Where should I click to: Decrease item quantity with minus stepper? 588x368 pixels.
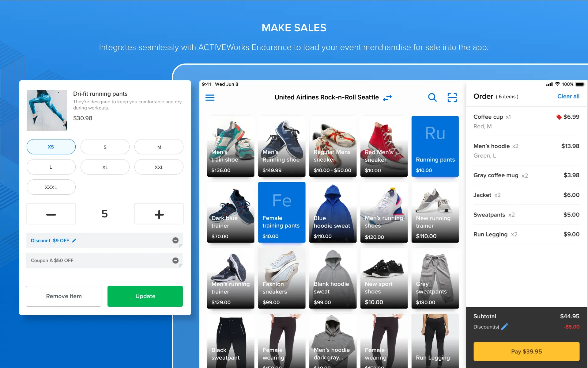point(51,214)
